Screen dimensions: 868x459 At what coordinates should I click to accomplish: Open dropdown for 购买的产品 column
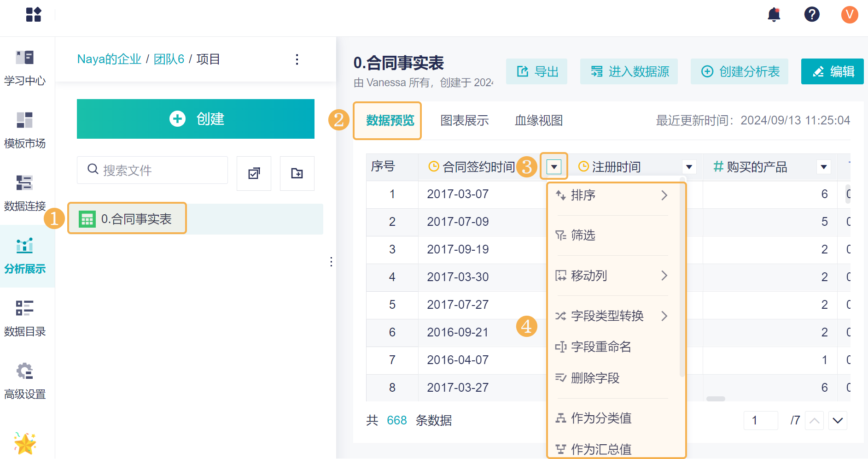tap(824, 167)
